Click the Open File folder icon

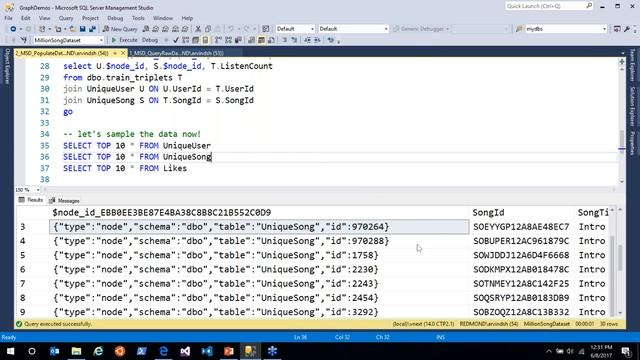(x=73, y=29)
